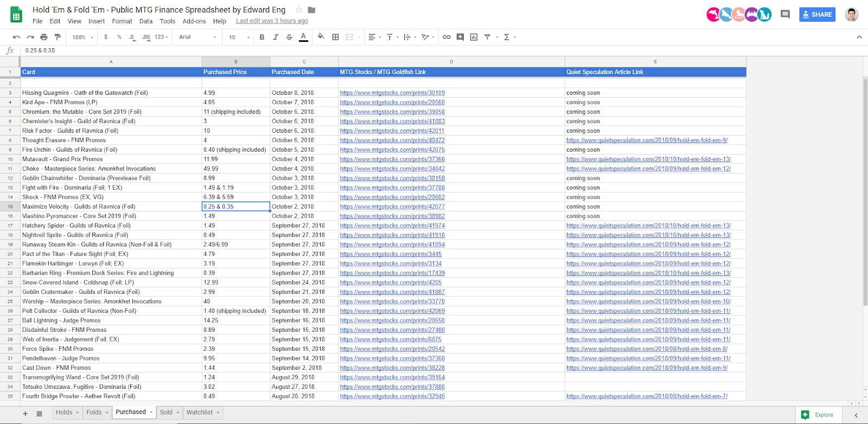Expand the font size dropdown

coord(239,37)
